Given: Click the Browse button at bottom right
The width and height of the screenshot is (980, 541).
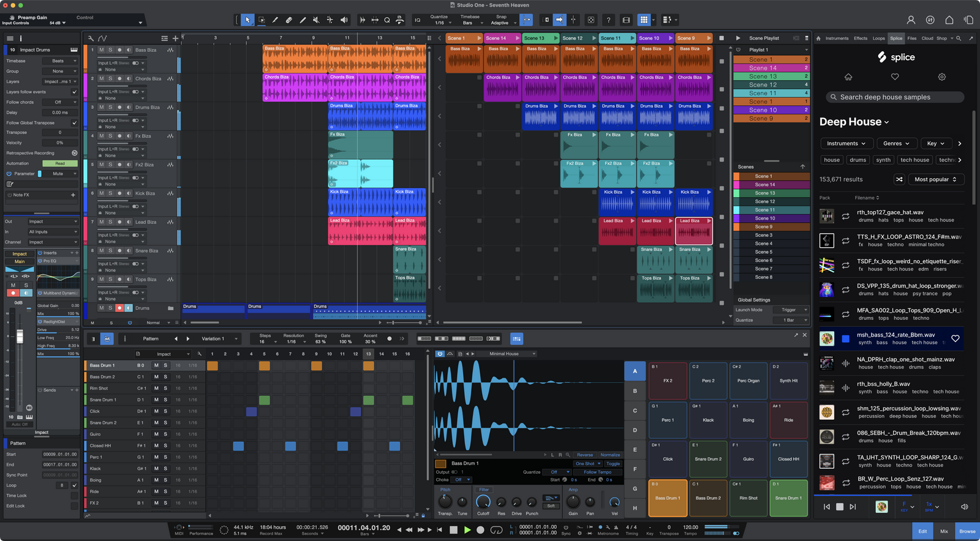Looking at the screenshot, I should point(967,531).
